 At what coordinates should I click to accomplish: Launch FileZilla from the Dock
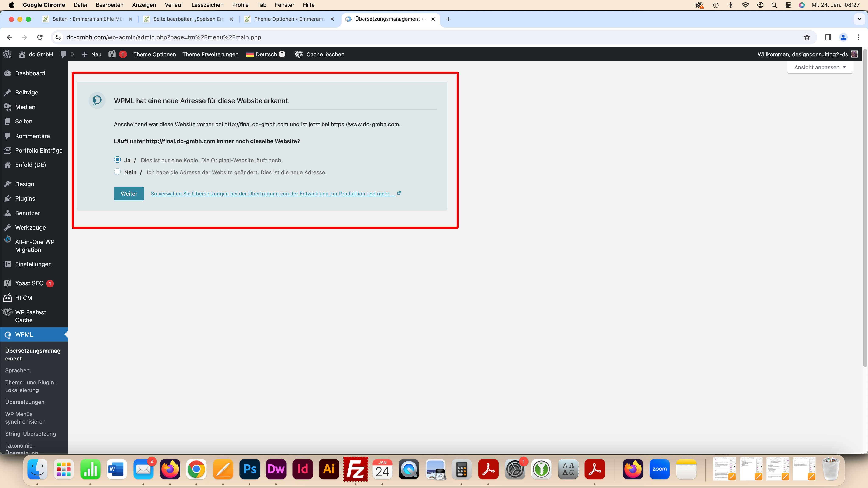point(356,469)
